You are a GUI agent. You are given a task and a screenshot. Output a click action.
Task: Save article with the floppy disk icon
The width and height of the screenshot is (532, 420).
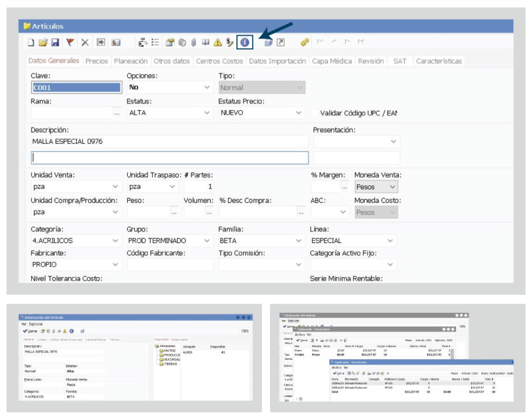tap(55, 42)
